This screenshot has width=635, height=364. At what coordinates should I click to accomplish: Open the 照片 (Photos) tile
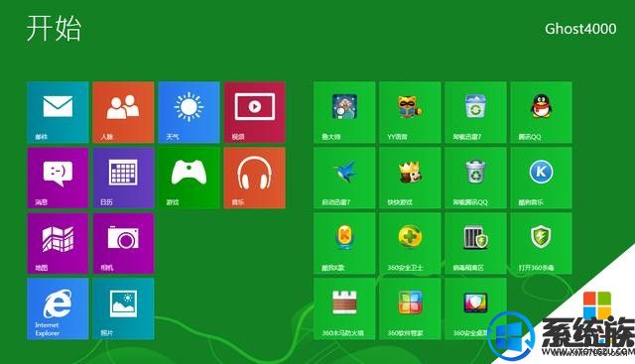[123, 308]
